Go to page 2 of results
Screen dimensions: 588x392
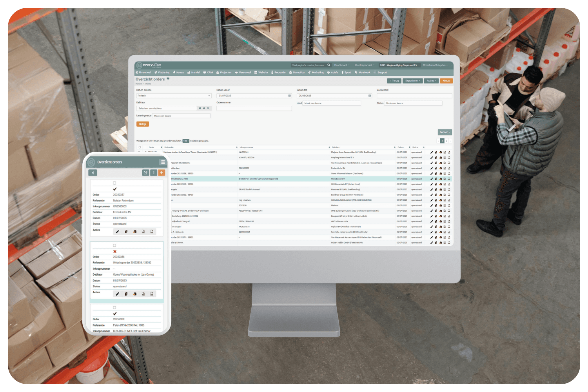446,141
